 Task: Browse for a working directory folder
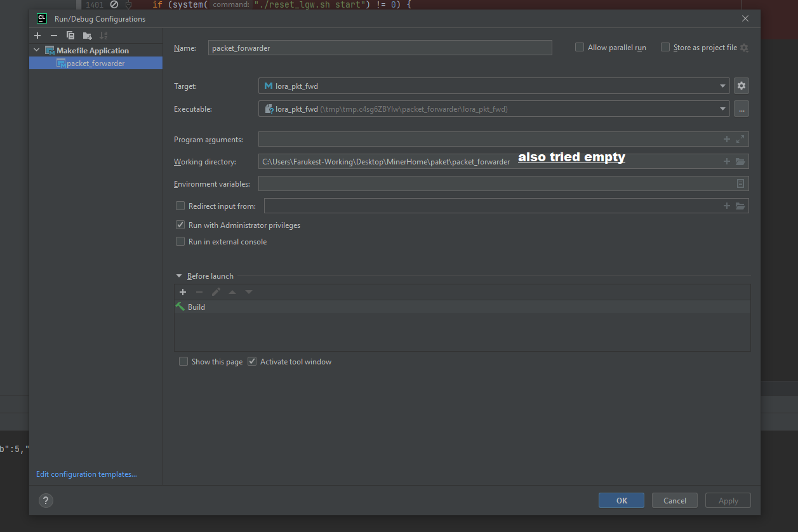[740, 161]
